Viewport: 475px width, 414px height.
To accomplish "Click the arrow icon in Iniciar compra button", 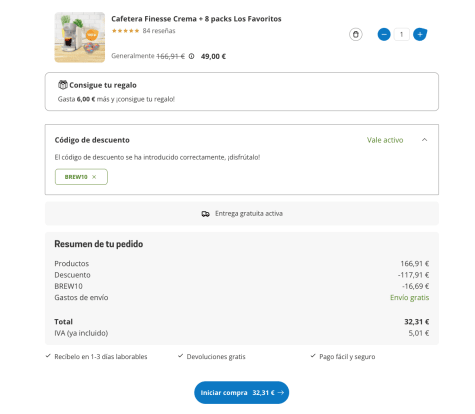I will [x=281, y=393].
